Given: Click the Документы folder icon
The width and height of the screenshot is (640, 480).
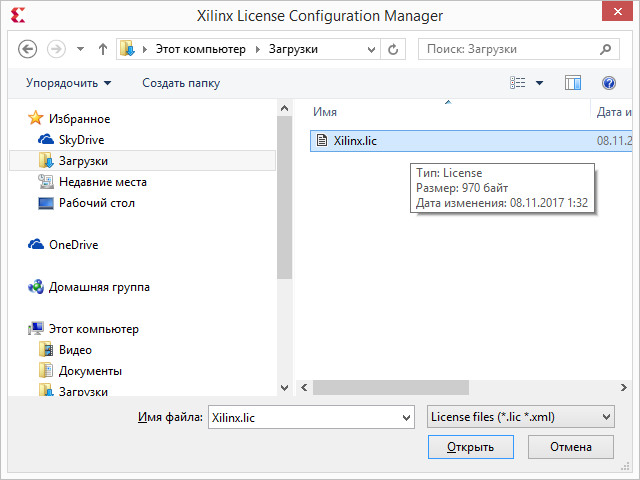Looking at the screenshot, I should pyautogui.click(x=46, y=371).
